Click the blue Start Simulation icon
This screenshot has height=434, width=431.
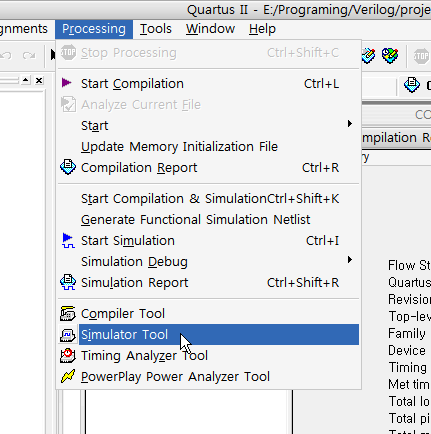[68, 241]
